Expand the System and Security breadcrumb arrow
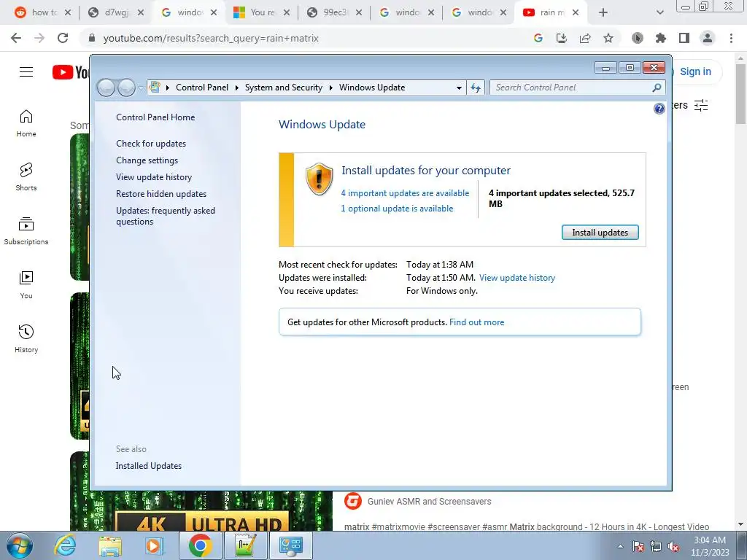This screenshot has height=560, width=747. click(330, 87)
